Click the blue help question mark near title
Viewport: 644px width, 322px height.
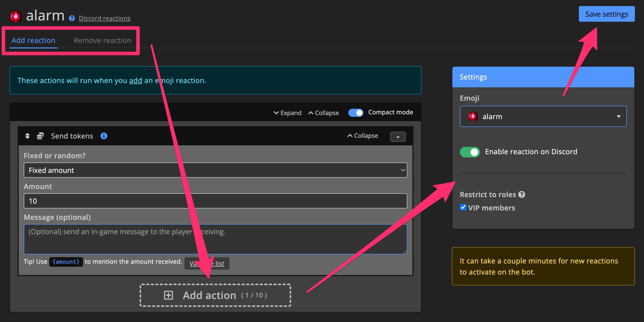(72, 18)
